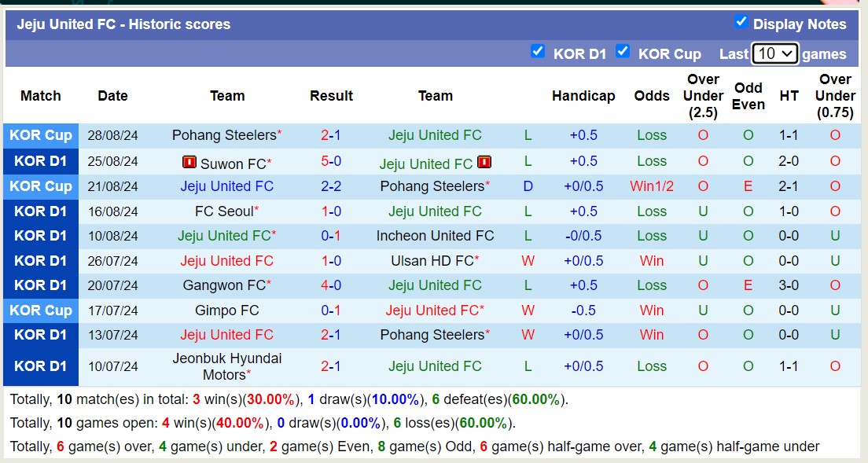Click the KOR Cup label on 17/07/24 row
Screen dimensions: 868x463
[41, 311]
